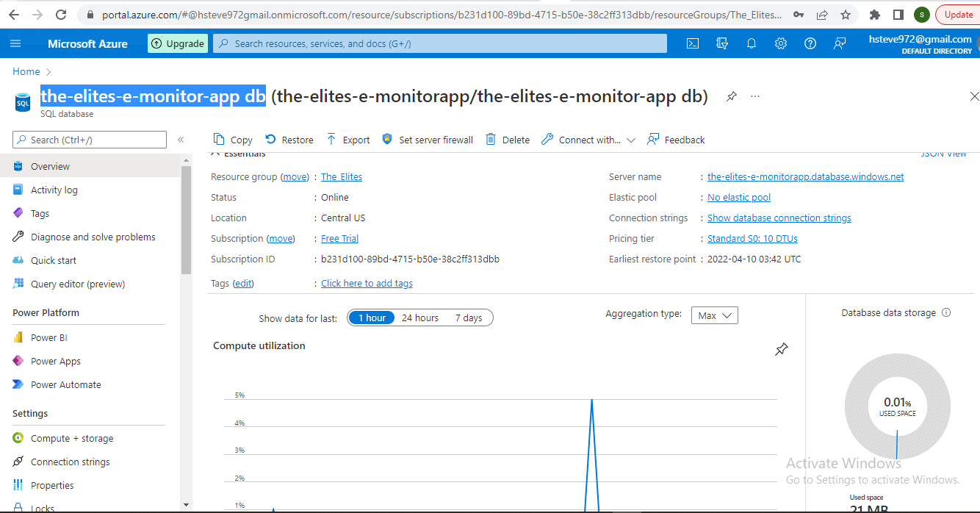Open the notifications bell
Screen dimensions: 980x513
click(x=751, y=43)
